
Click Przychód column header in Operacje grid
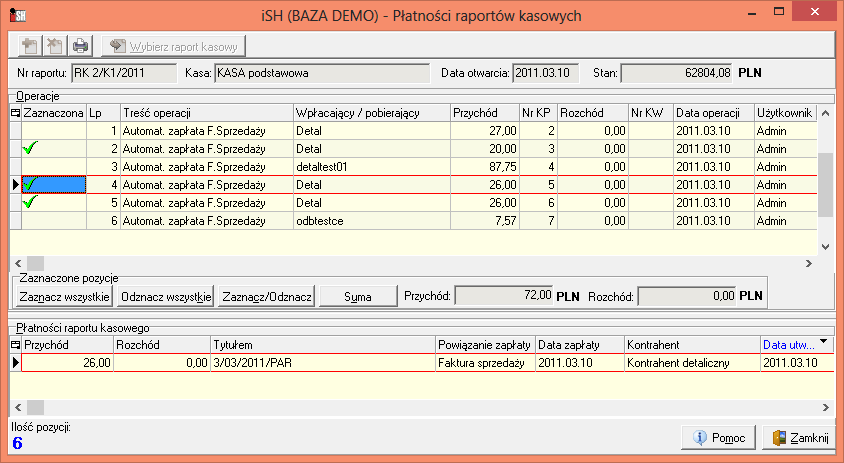tap(484, 113)
